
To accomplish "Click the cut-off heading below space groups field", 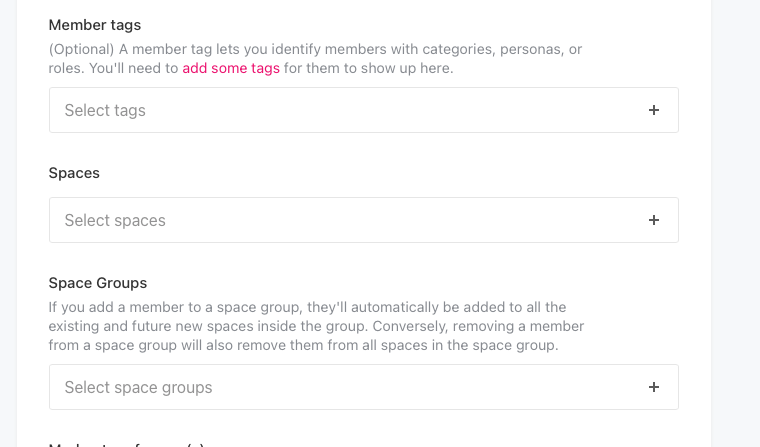I will tap(126, 444).
